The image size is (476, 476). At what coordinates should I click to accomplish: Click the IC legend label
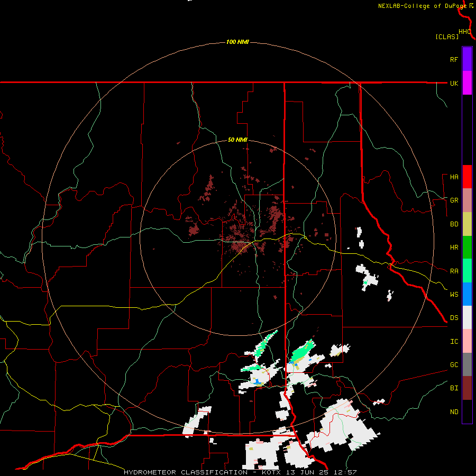tap(454, 342)
